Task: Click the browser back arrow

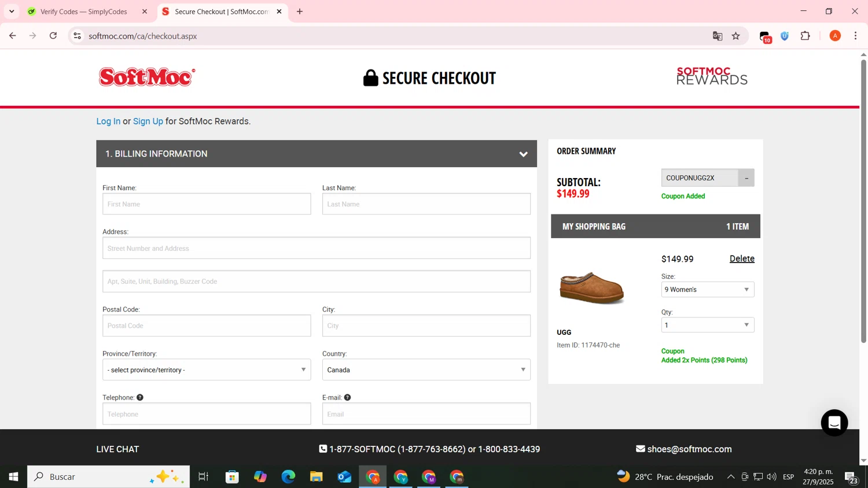Action: [12, 36]
